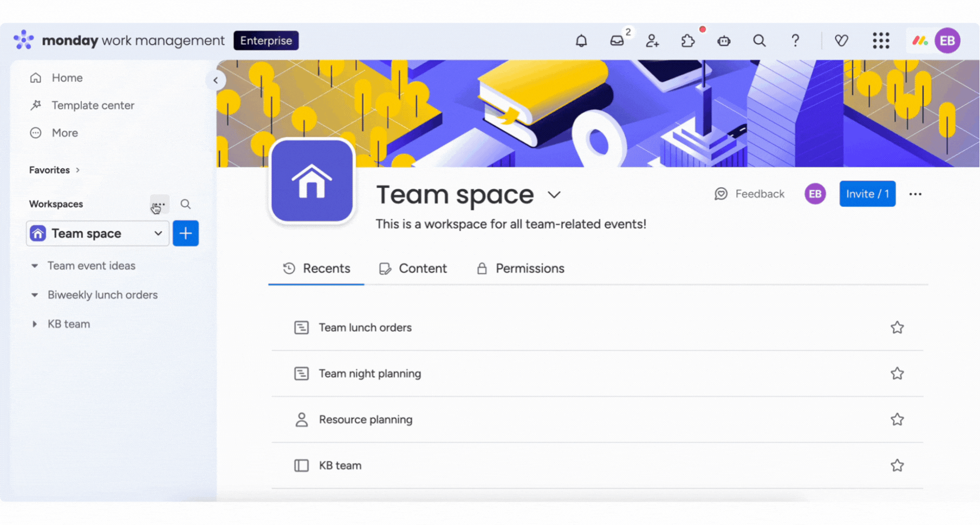Open the Team space title chevron

point(554,195)
